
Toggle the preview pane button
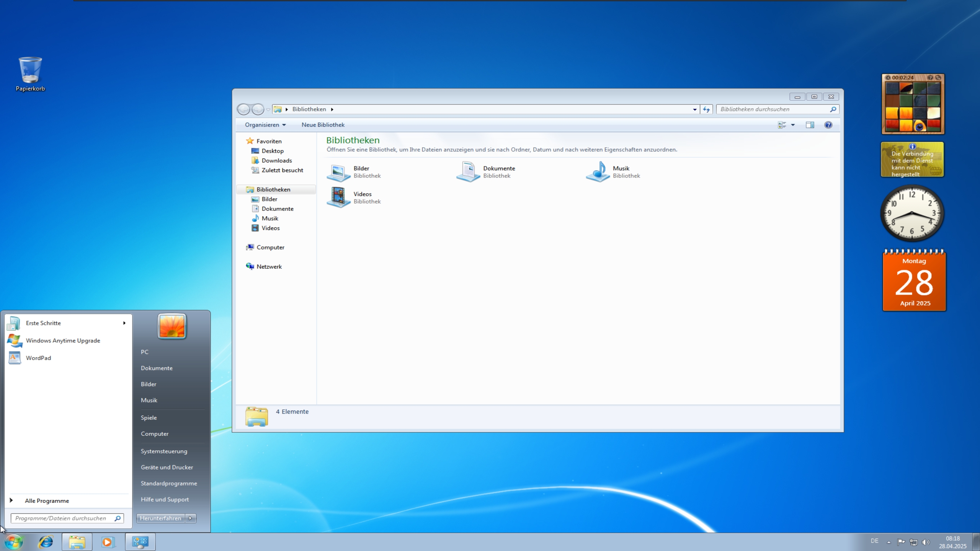point(810,125)
